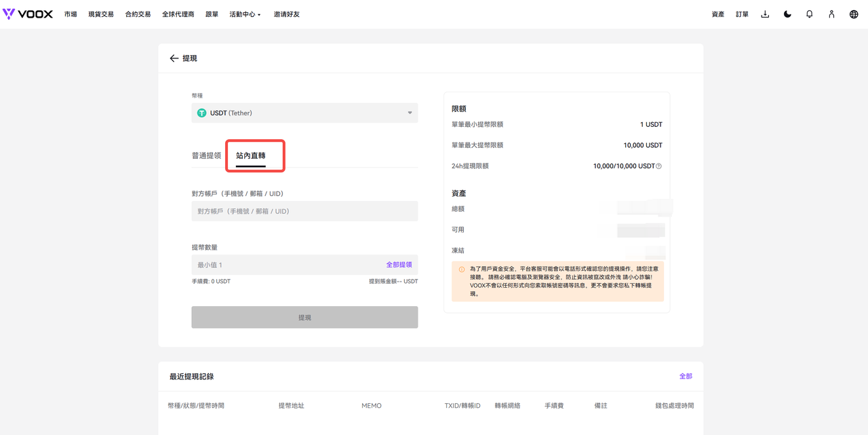
Task: Click the 單筆最小提幣限額 label
Action: 477,125
